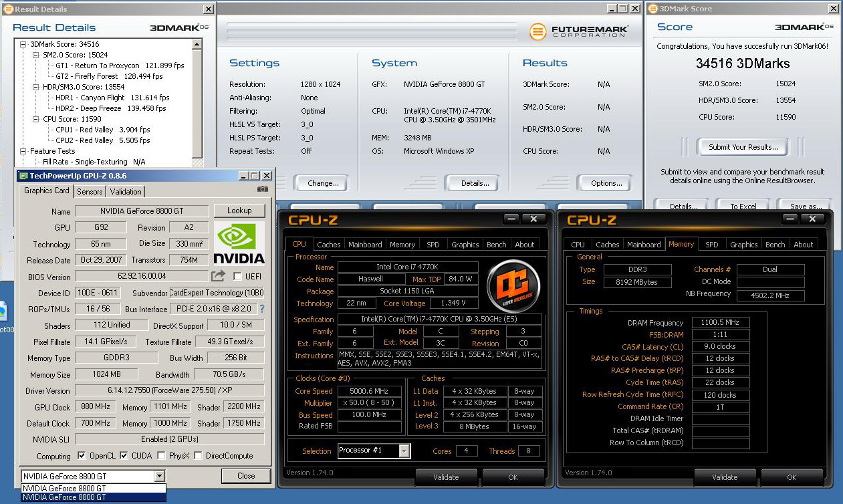Click the BIOS Version field in GPU-Z
Viewport: 843px width, 504px height.
(142, 276)
